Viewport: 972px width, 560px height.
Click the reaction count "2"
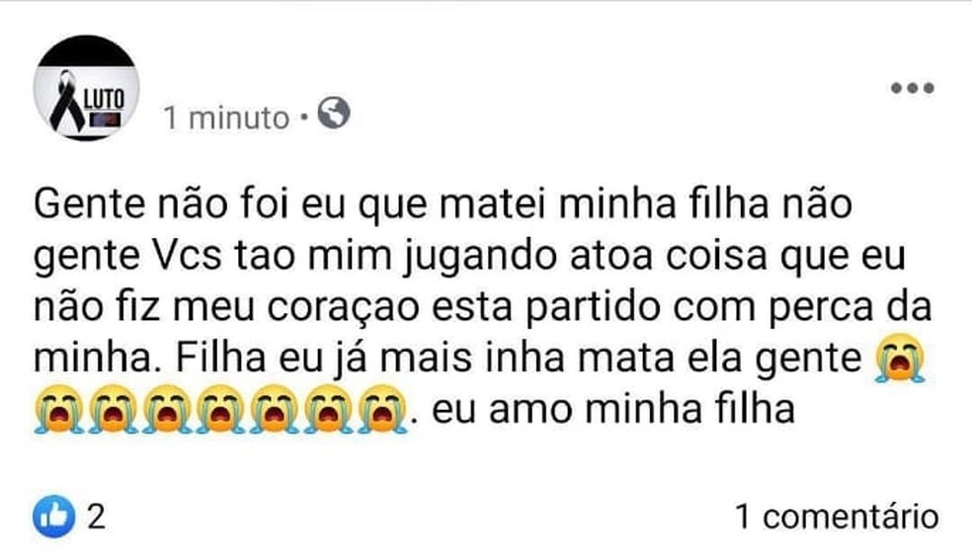[97, 518]
